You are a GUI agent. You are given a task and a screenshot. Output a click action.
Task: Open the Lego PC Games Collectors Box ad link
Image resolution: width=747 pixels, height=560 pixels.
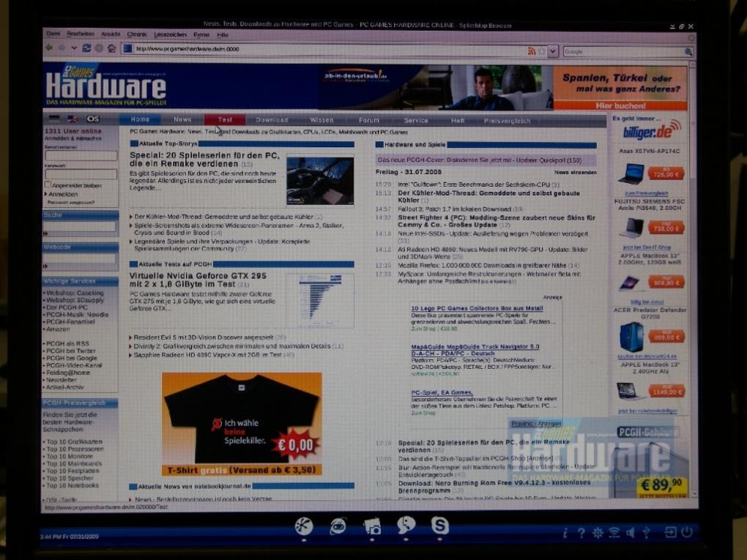pos(477,308)
